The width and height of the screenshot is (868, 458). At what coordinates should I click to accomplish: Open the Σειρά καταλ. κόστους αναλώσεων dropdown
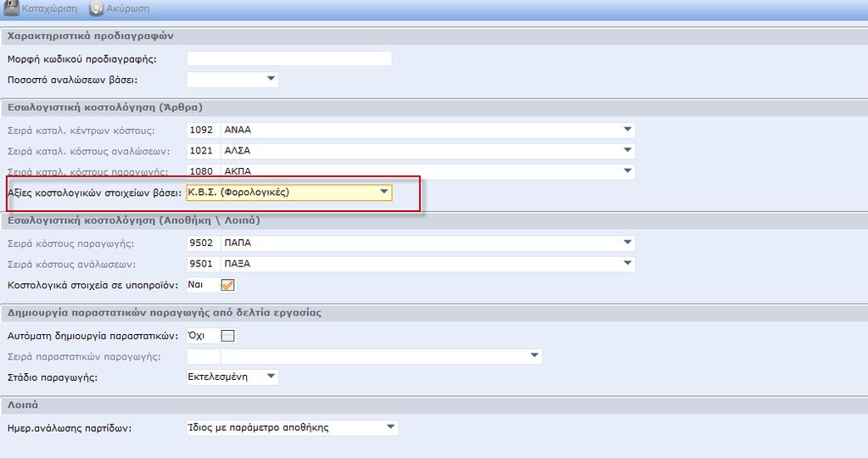pyautogui.click(x=627, y=150)
